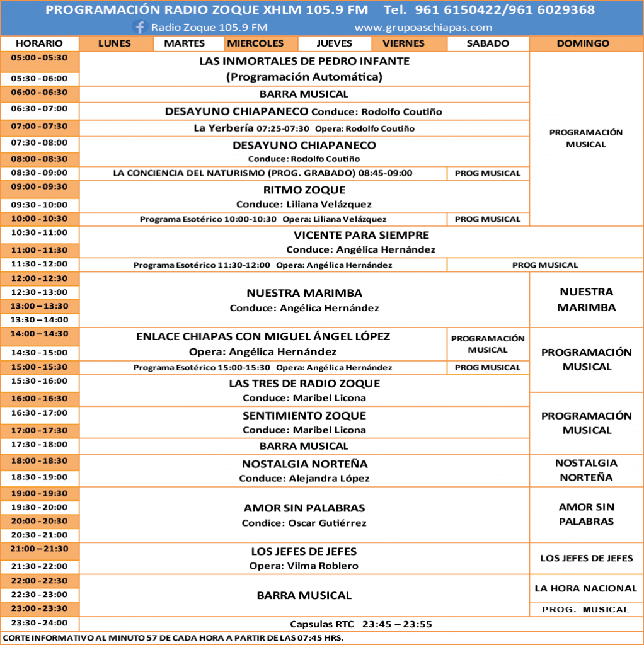644x645 pixels.
Task: Click the station title PROGRAMACIÓN RADIO ZOQUE XHLM
Action: pos(207,10)
